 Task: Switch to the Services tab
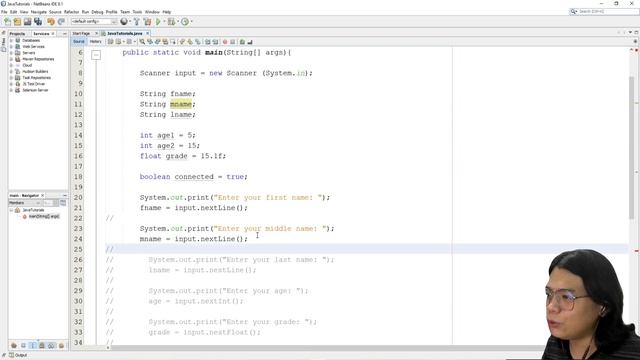click(x=41, y=33)
